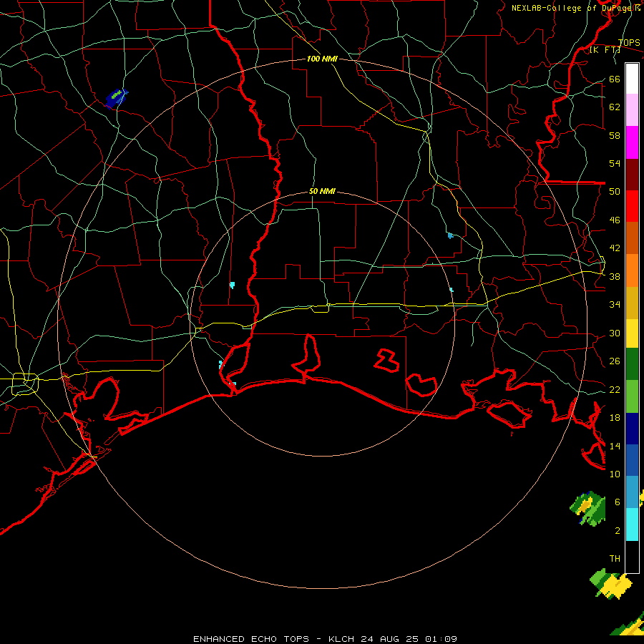644x644 pixels.
Task: Click the cyan swatch near 2
Action: [632, 525]
